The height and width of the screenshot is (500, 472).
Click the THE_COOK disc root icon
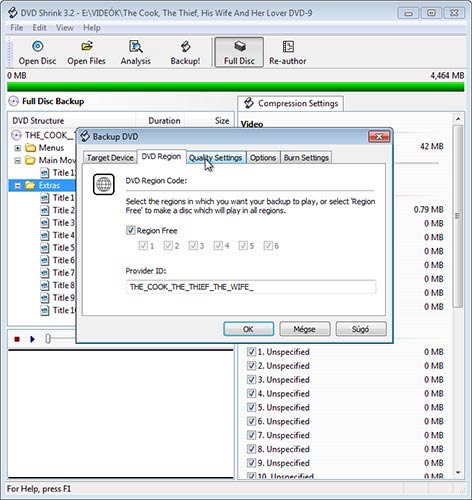tap(16, 135)
